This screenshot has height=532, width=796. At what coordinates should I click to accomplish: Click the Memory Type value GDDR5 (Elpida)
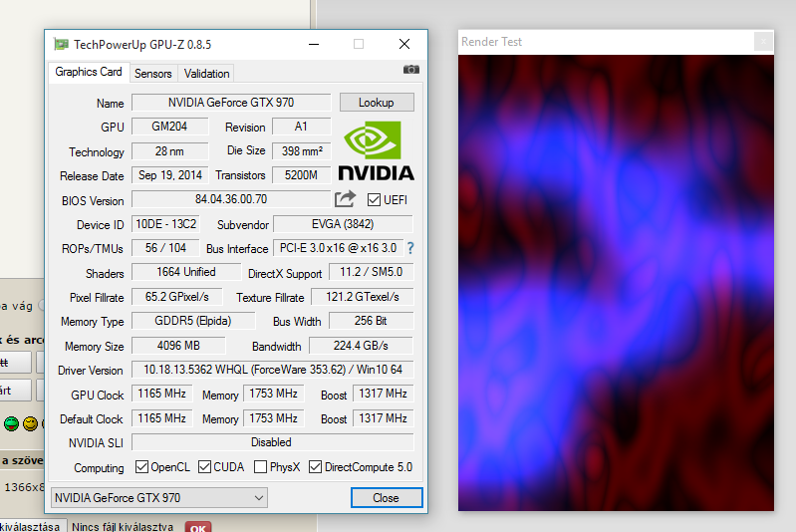tap(193, 321)
